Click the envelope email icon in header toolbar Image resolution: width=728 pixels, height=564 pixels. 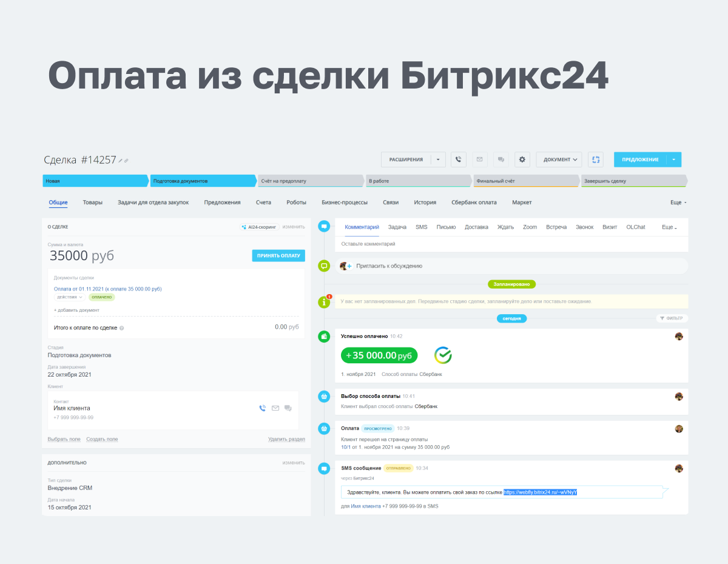pyautogui.click(x=479, y=159)
